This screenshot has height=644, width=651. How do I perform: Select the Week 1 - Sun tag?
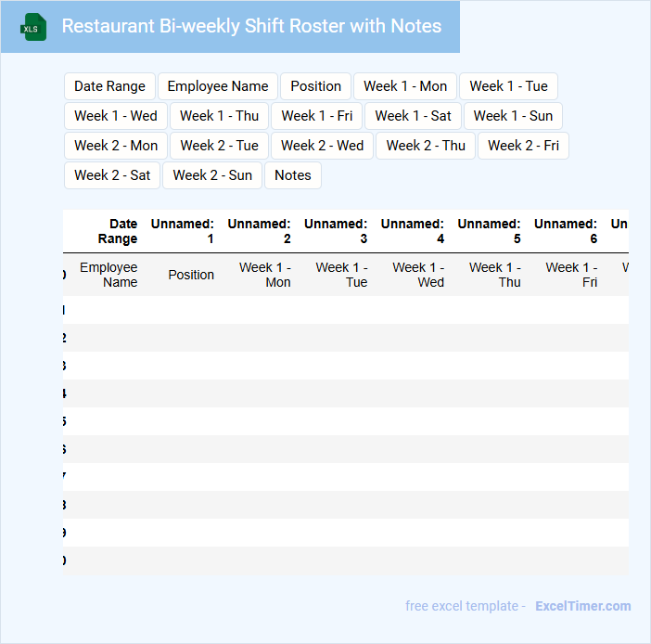tap(513, 116)
